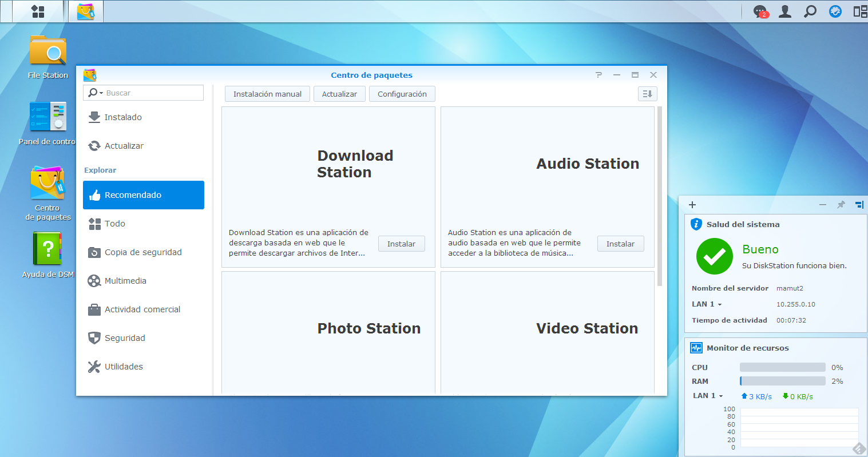
Task: Expand LAN 1 dropdown in Monitor de recursos
Action: pyautogui.click(x=721, y=396)
